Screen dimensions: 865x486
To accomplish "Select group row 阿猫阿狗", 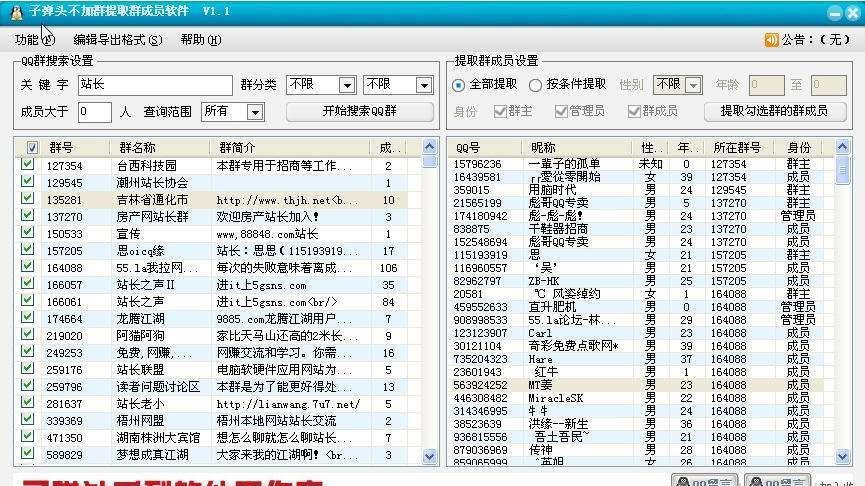I will click(x=216, y=336).
